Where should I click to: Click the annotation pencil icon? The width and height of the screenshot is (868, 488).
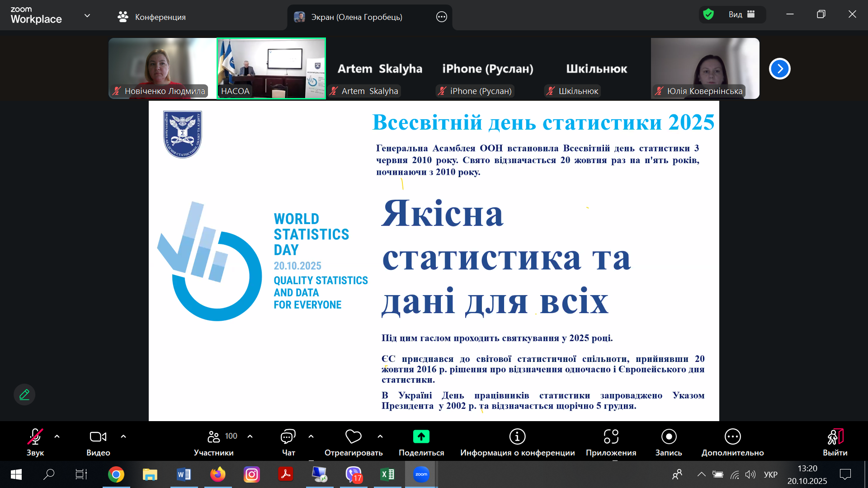tap(24, 394)
